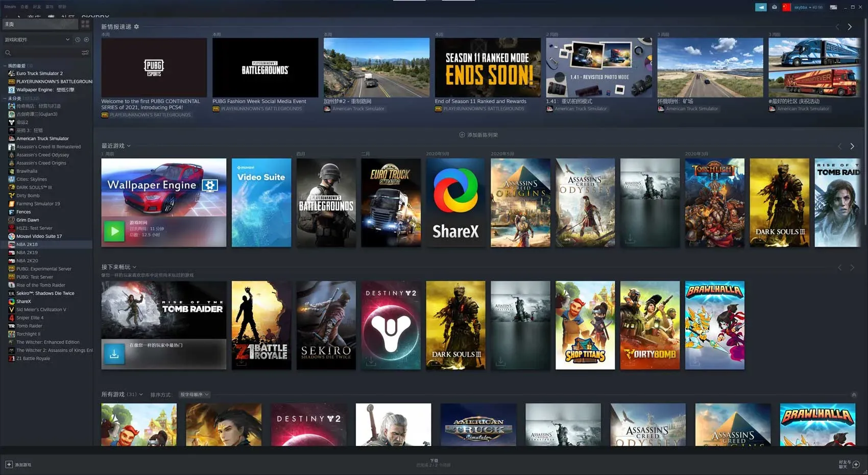Click Add Game text button

click(23, 465)
